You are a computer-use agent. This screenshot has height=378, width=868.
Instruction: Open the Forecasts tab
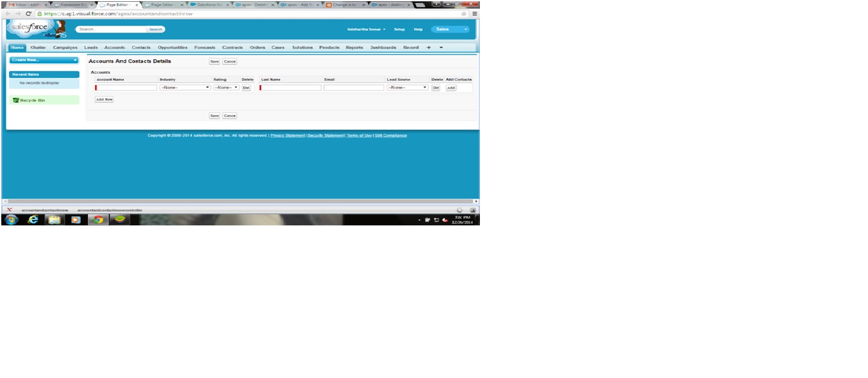click(x=205, y=47)
